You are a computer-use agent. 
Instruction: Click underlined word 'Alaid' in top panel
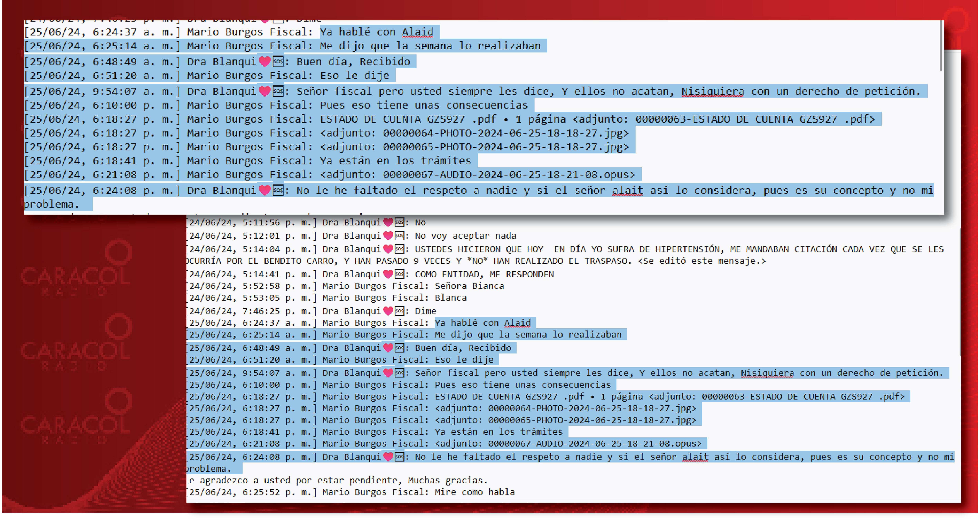coord(417,32)
